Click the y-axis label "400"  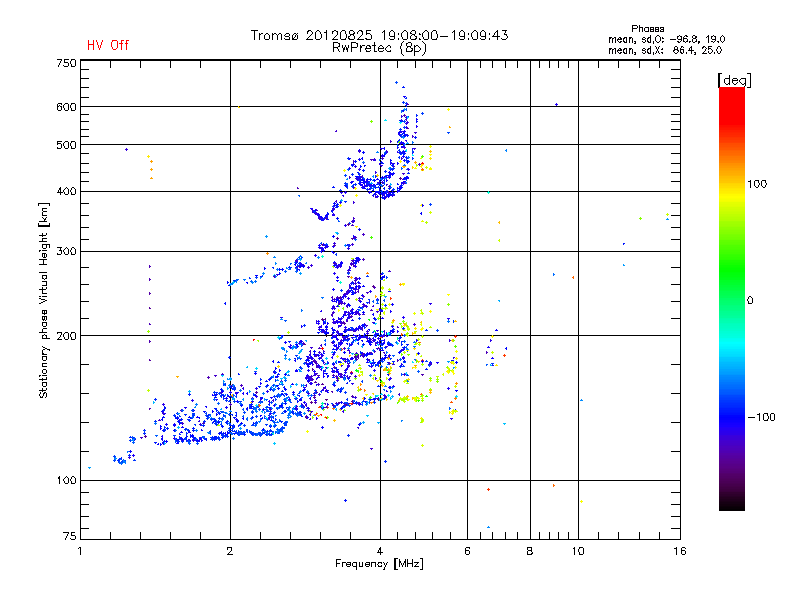coord(66,192)
